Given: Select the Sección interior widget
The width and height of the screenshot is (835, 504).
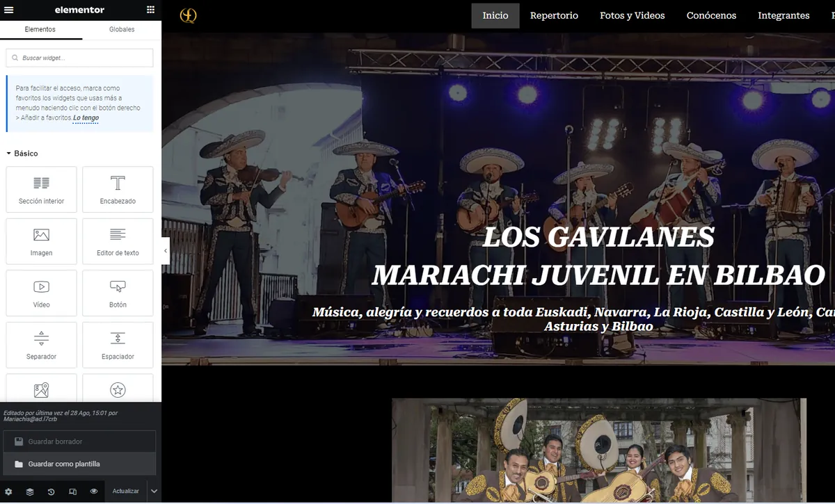Looking at the screenshot, I should [41, 189].
